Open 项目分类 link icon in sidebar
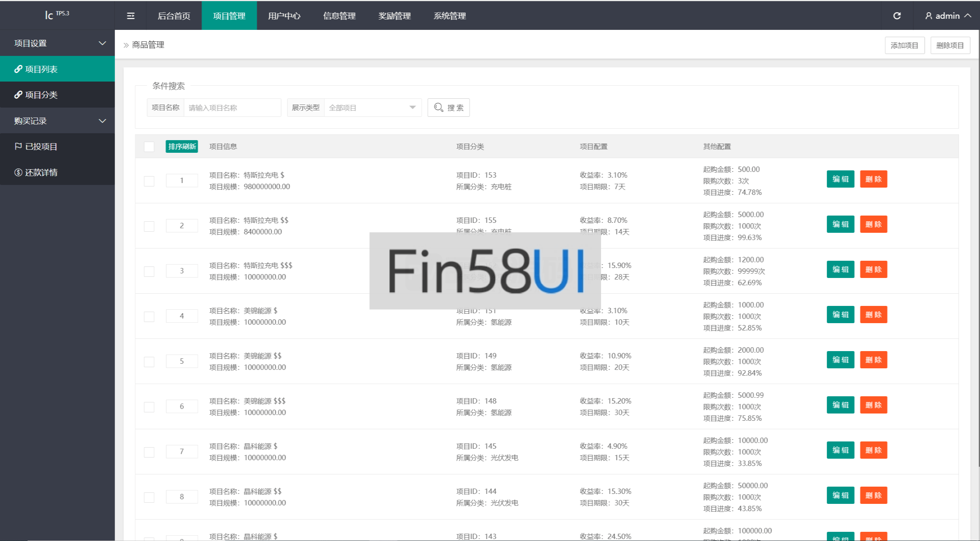The height and width of the screenshot is (541, 980). (x=18, y=95)
